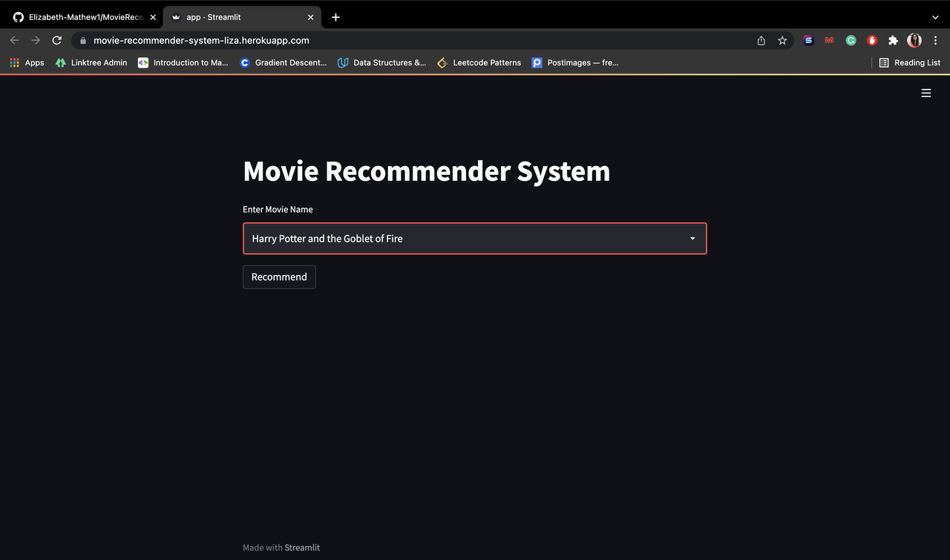Open the Apps bookmarks shortcut
This screenshot has width=950, height=560.
[x=26, y=62]
